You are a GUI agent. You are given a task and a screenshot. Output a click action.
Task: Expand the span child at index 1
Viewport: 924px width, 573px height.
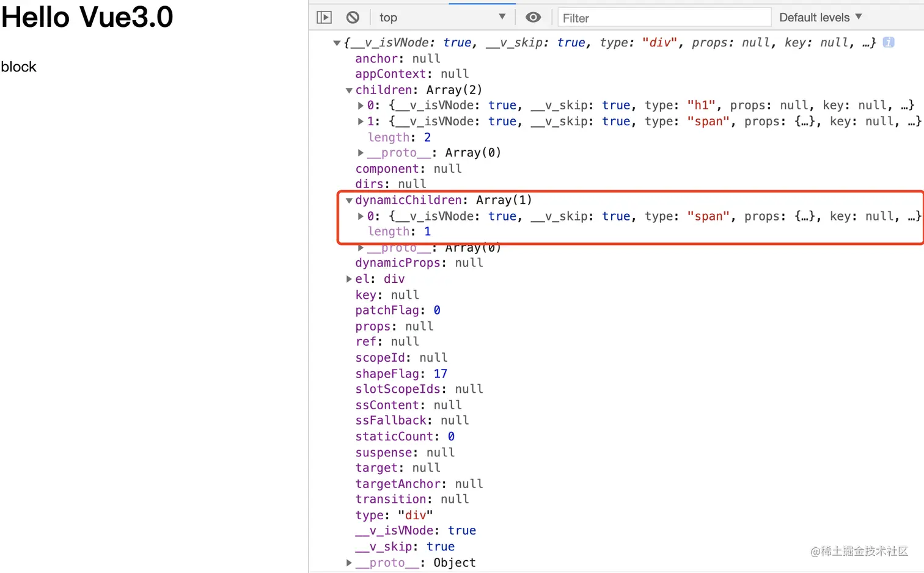pyautogui.click(x=361, y=122)
